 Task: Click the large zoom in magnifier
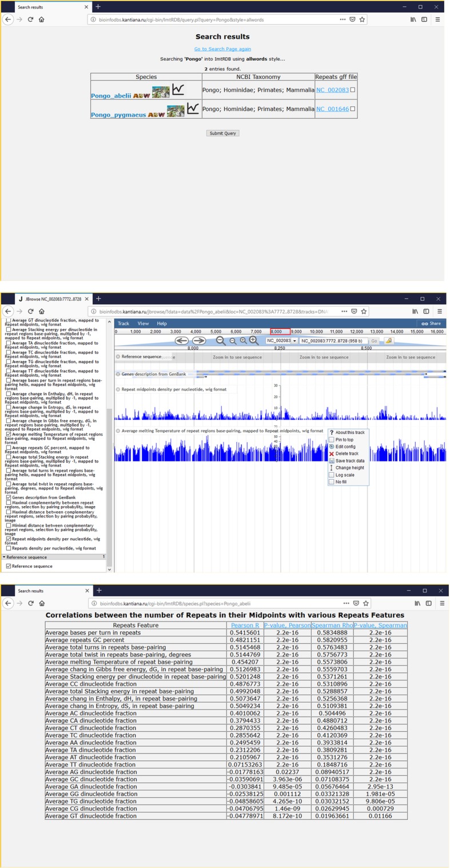coord(254,341)
